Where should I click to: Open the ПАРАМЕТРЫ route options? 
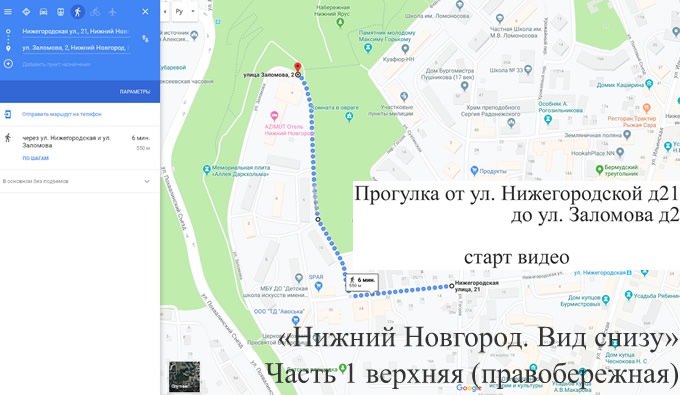point(135,91)
